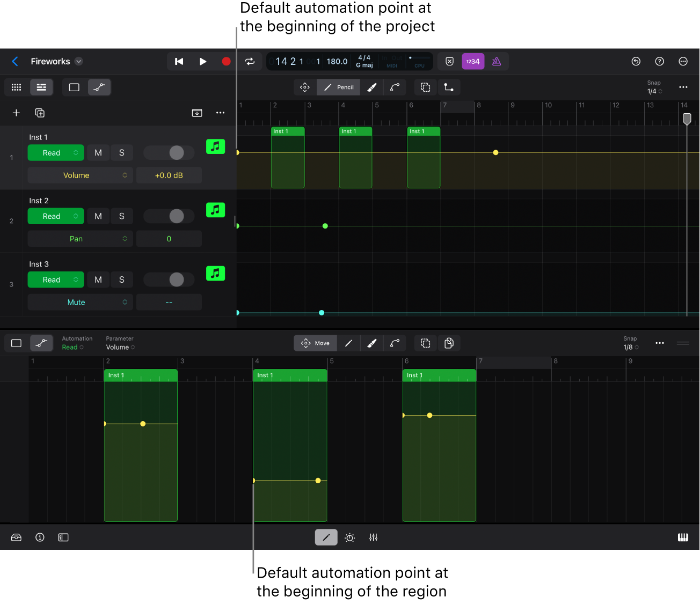The height and width of the screenshot is (604, 700).
Task: Select the Move tool in tracks toolbar
Action: [x=305, y=87]
